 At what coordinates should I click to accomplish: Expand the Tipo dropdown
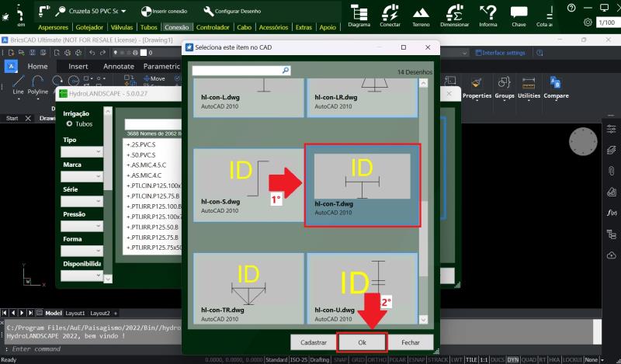[82, 152]
